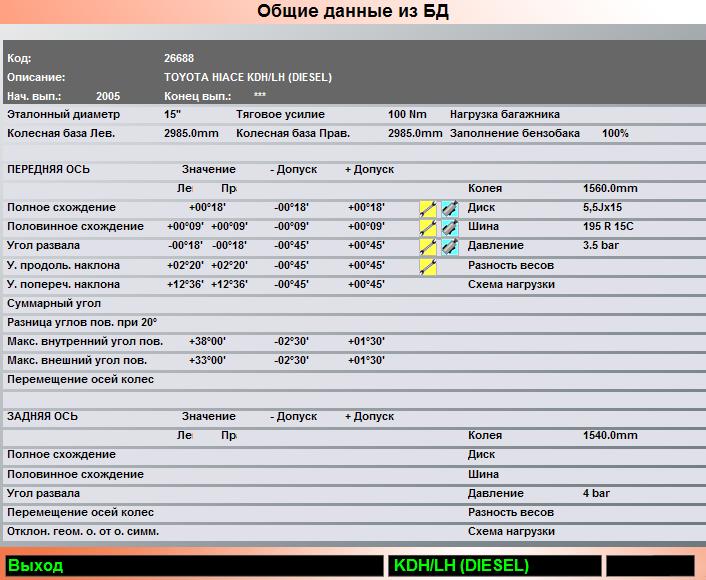Click front axle Разность весов label
Screen dimensions: 706x580
tap(511, 265)
